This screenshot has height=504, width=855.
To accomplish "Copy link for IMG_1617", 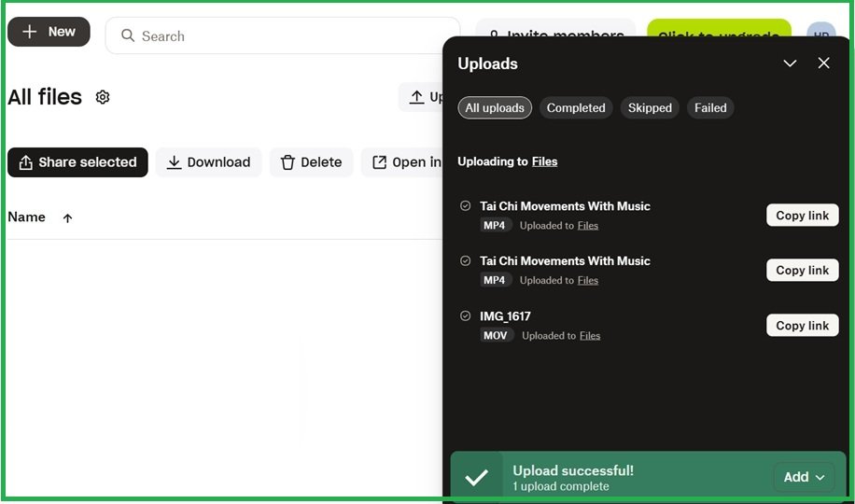I will pyautogui.click(x=802, y=325).
